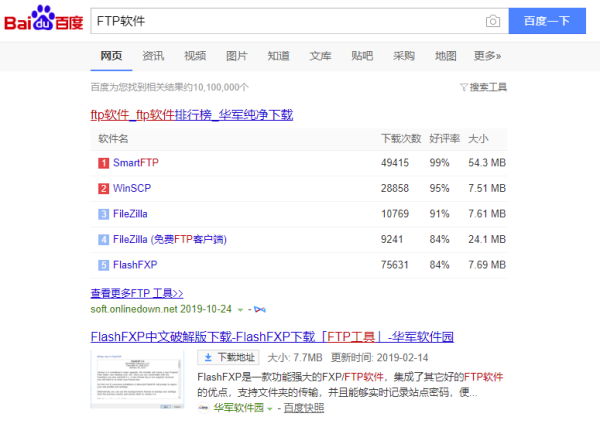This screenshot has height=427, width=600.
Task: Click rank 4 badge beside FileZilla free client
Action: (103, 240)
